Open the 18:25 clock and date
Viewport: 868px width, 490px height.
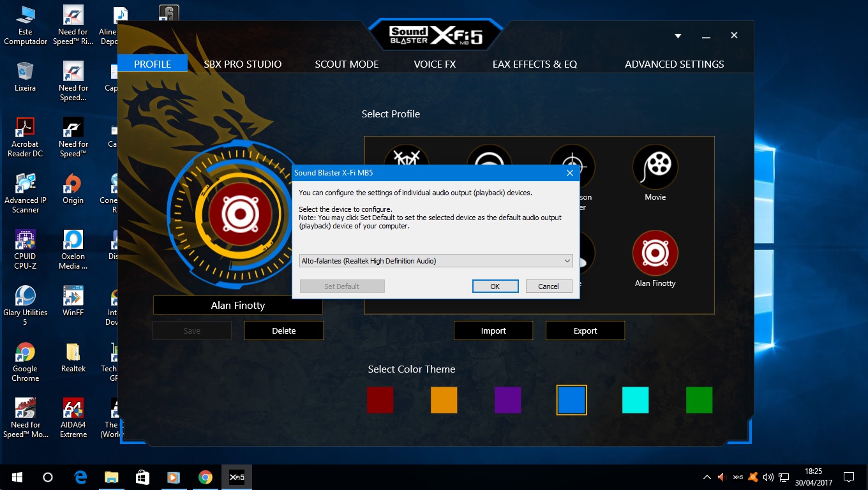(813, 477)
